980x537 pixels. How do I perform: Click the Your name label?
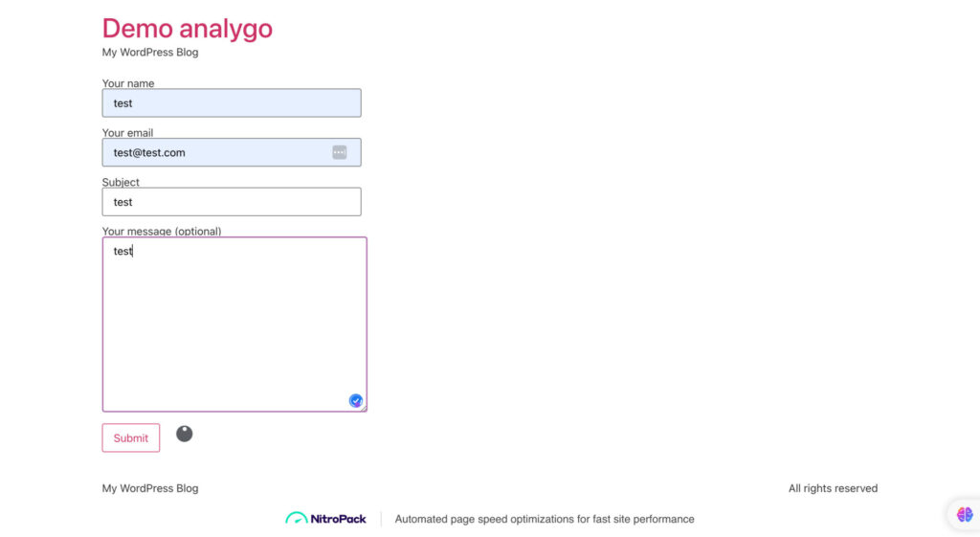tap(128, 83)
